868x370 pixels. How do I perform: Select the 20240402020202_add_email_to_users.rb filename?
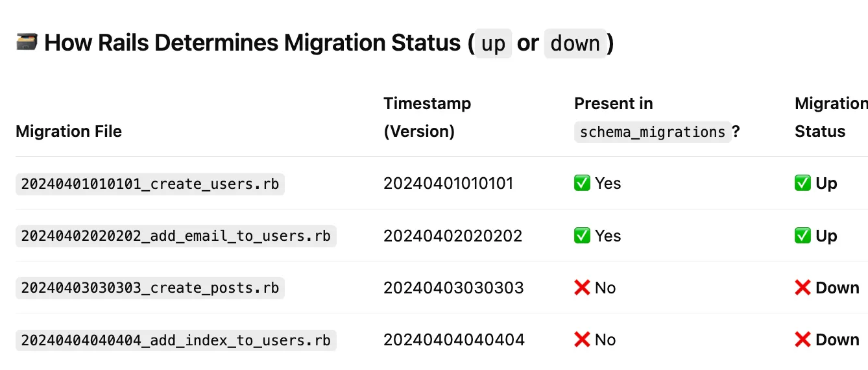(x=176, y=236)
